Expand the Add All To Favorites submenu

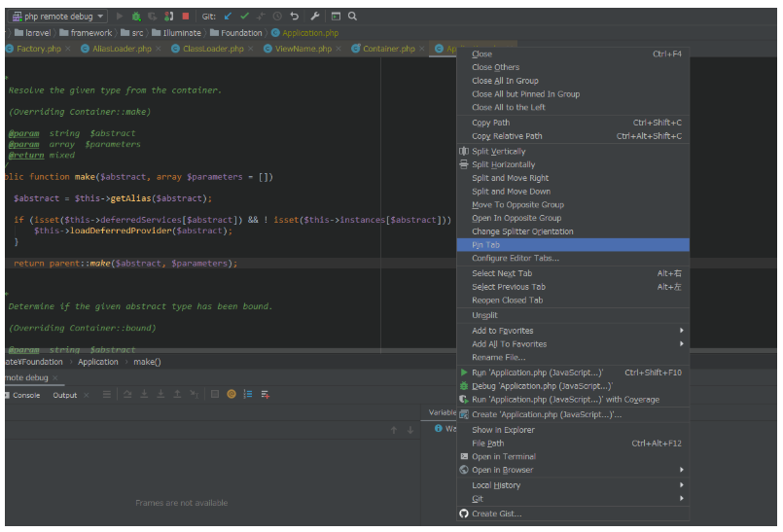(573, 344)
